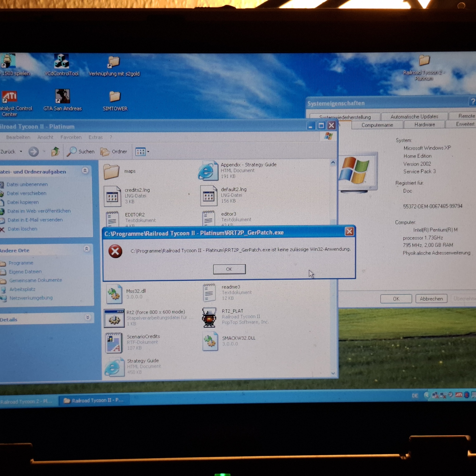This screenshot has width=476, height=476.
Task: Click Abbrechen in Systemeigenschaften window
Action: tap(431, 298)
